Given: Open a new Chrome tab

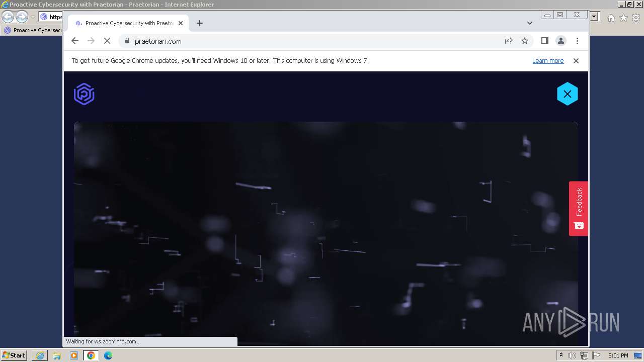Looking at the screenshot, I should [x=200, y=23].
